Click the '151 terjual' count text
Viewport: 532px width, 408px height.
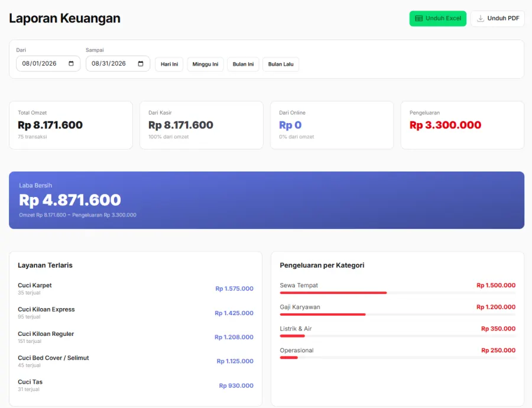30,341
